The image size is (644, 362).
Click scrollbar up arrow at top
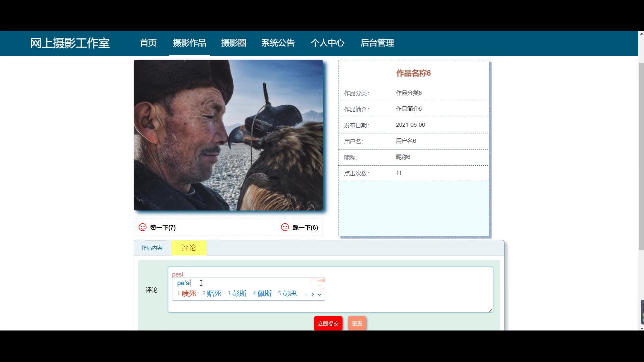point(641,34)
